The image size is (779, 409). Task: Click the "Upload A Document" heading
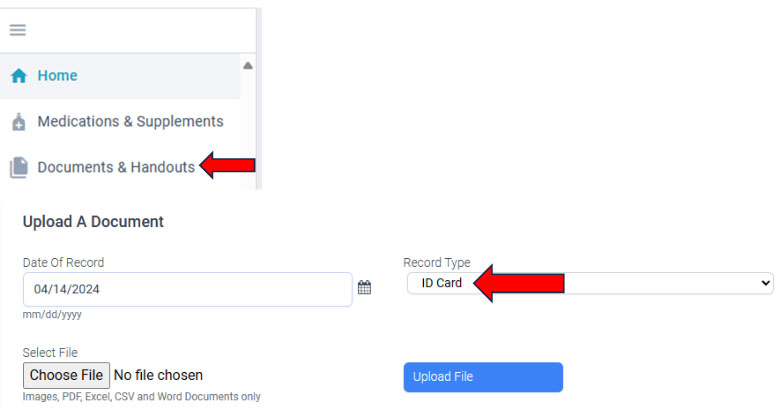point(93,222)
